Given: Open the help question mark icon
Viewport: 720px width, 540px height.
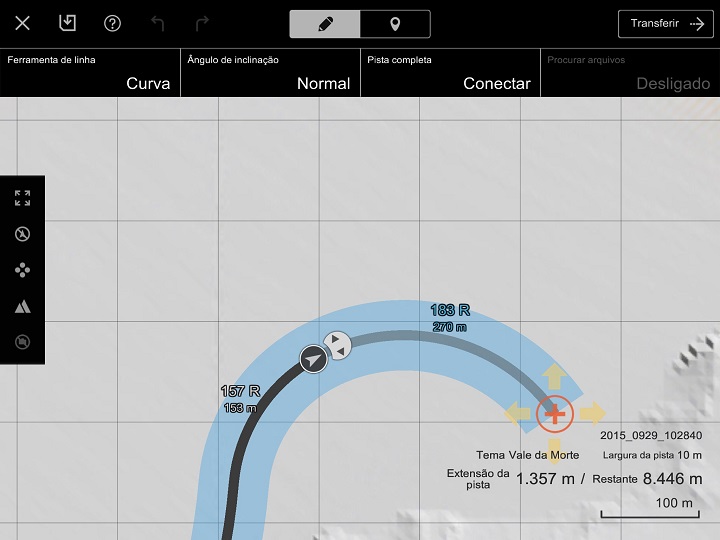Looking at the screenshot, I should (112, 23).
